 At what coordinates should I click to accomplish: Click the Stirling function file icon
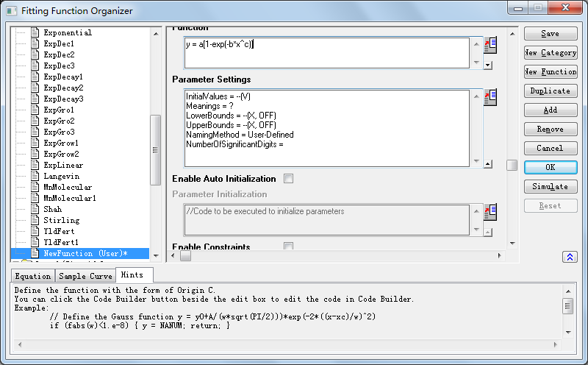click(34, 220)
